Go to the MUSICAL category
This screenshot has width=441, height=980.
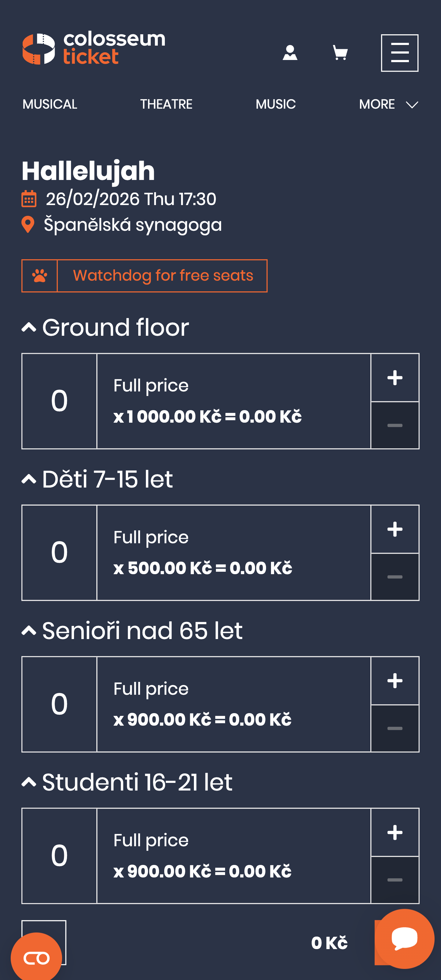click(50, 104)
